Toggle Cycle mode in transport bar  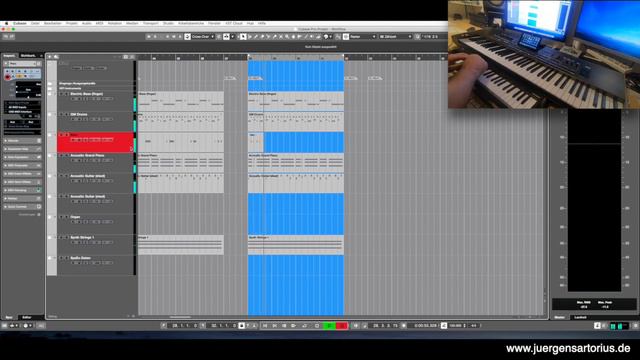pos(304,326)
